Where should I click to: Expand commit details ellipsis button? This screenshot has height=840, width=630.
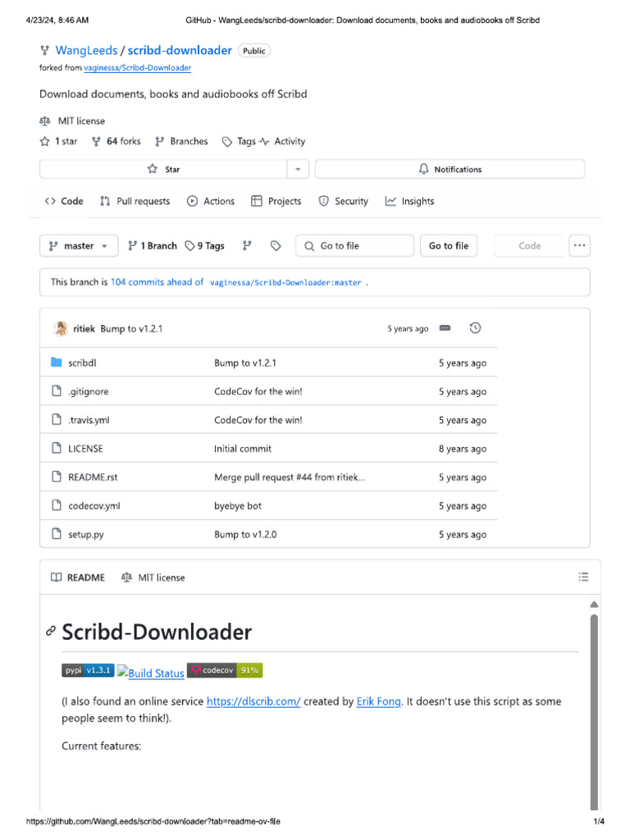point(445,328)
